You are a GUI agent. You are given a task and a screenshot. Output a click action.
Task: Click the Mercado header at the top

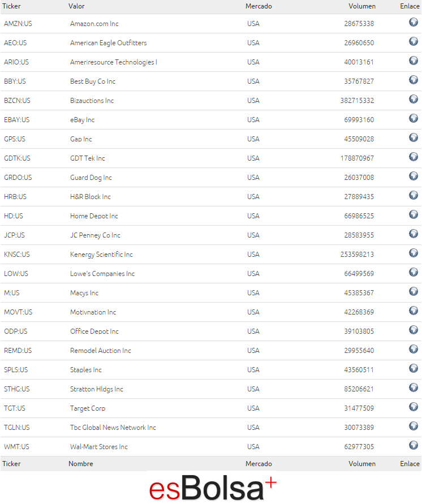259,6
